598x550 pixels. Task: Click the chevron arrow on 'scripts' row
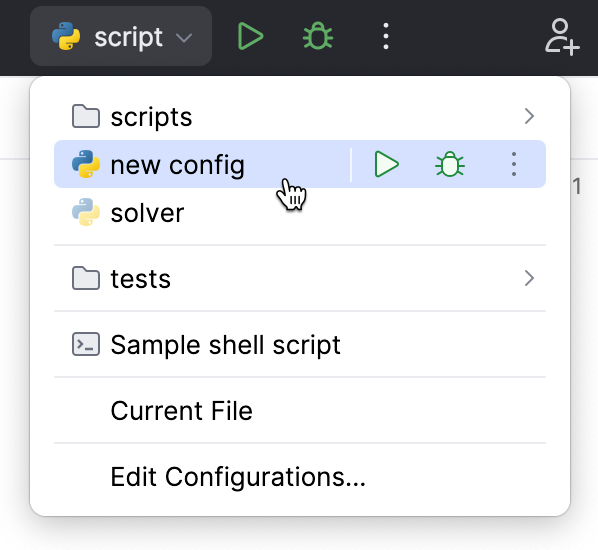[529, 116]
